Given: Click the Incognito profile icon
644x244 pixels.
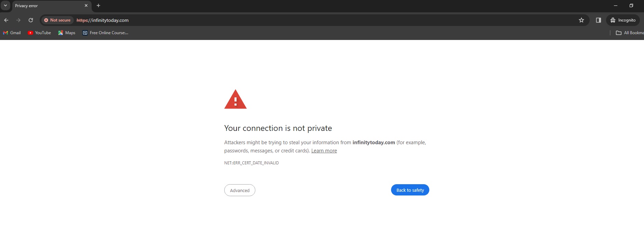Looking at the screenshot, I should tap(623, 20).
